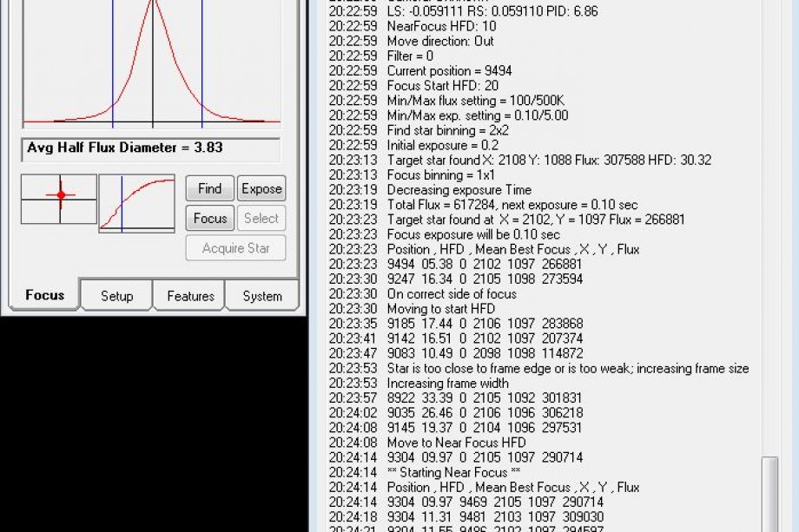Viewport: 799px width, 532px height.
Task: Select log line 'Min/Max flux setting = 100/500K'
Action: [x=446, y=101]
